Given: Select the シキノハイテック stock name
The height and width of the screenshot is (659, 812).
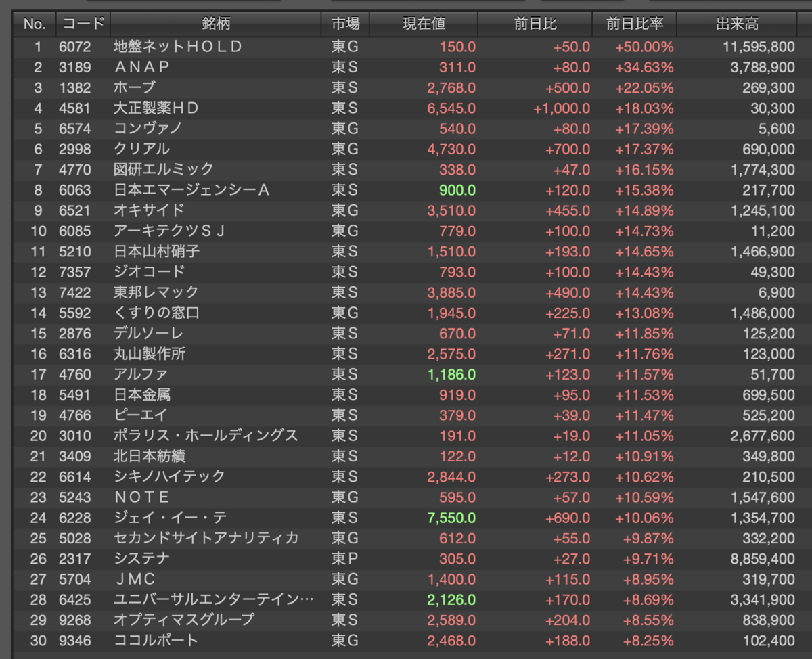Looking at the screenshot, I should (169, 476).
